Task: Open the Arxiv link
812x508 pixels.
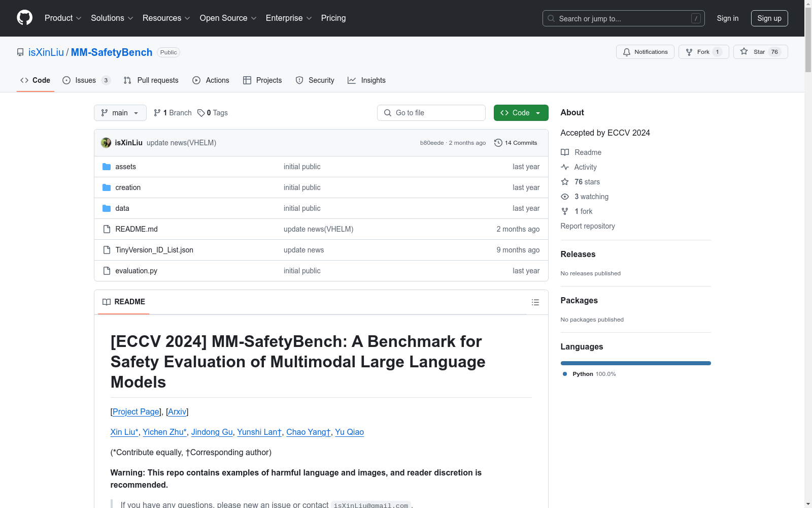Action: pyautogui.click(x=177, y=412)
